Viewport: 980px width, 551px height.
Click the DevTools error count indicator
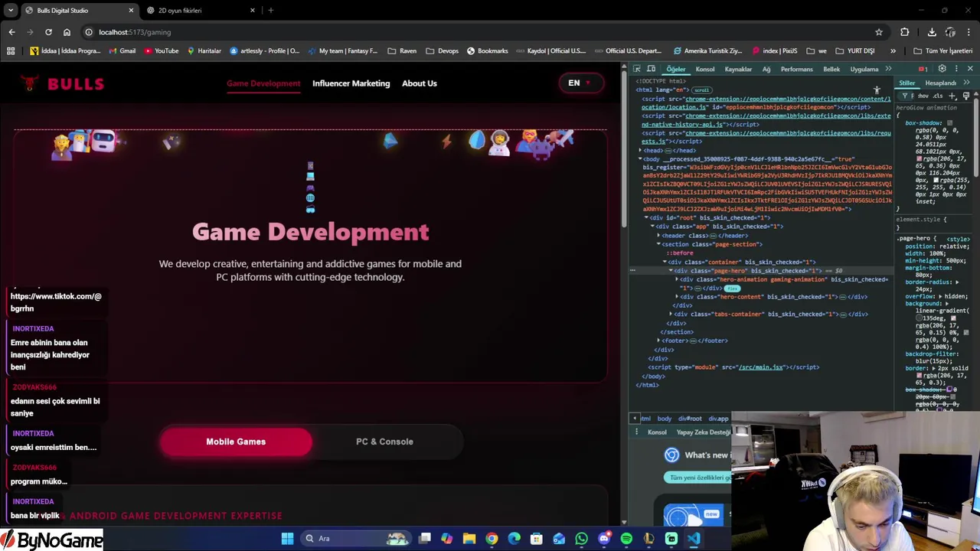pyautogui.click(x=923, y=69)
